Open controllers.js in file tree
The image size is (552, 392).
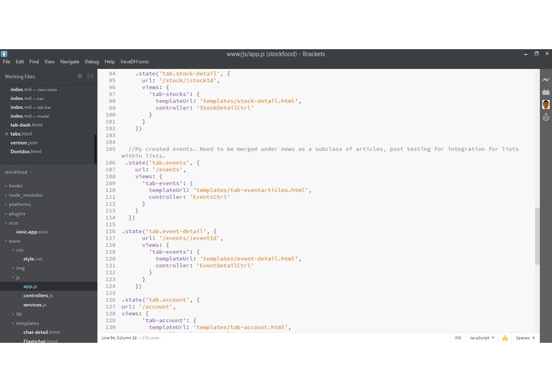(x=38, y=296)
